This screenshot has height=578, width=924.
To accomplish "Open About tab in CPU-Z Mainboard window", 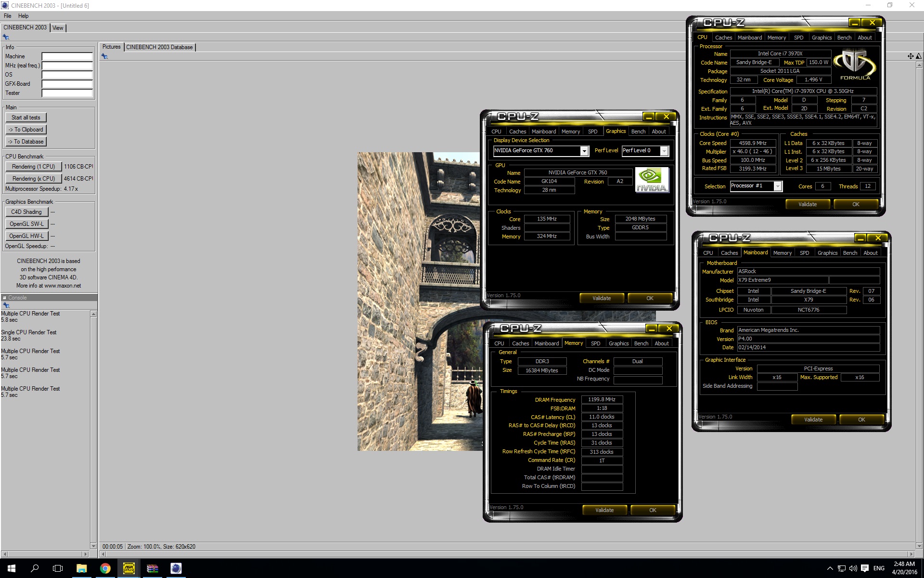I will tap(870, 253).
